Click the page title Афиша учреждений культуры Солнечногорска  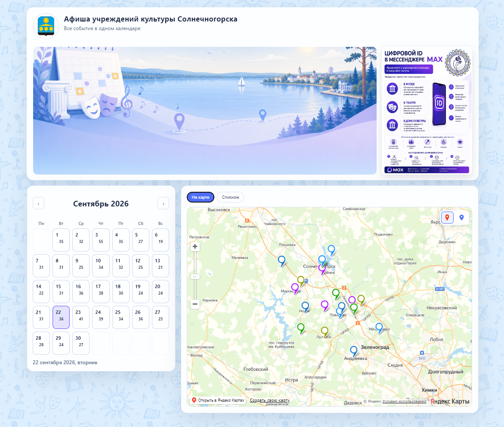tap(151, 19)
